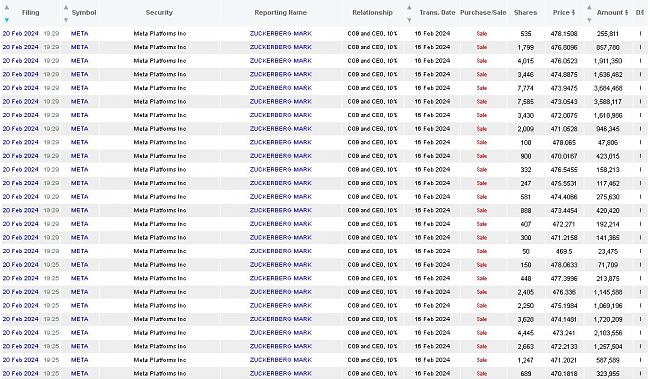This screenshot has width=650, height=379.
Task: Select amount value 420,420
Action: tap(608, 210)
